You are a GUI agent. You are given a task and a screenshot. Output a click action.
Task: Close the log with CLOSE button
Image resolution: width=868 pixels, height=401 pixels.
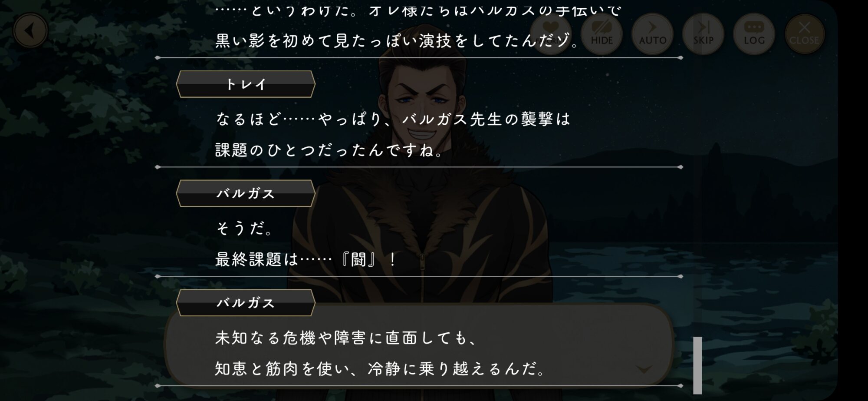tap(804, 34)
